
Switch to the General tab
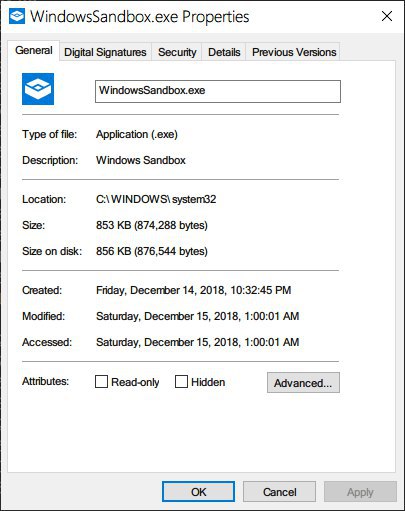coord(34,51)
